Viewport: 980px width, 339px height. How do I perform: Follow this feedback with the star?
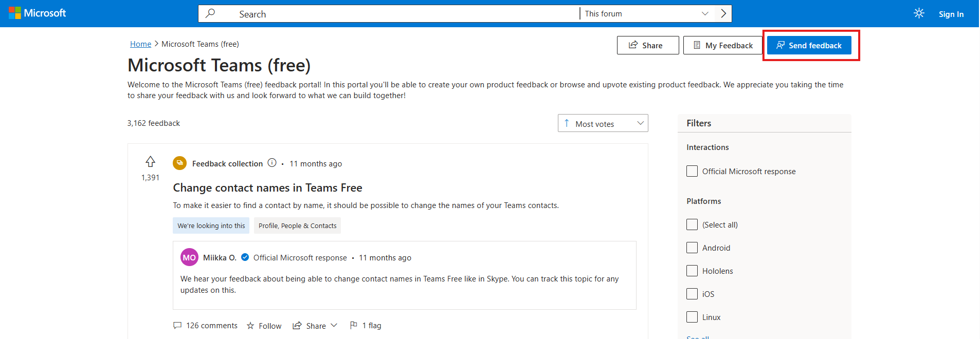pyautogui.click(x=264, y=326)
